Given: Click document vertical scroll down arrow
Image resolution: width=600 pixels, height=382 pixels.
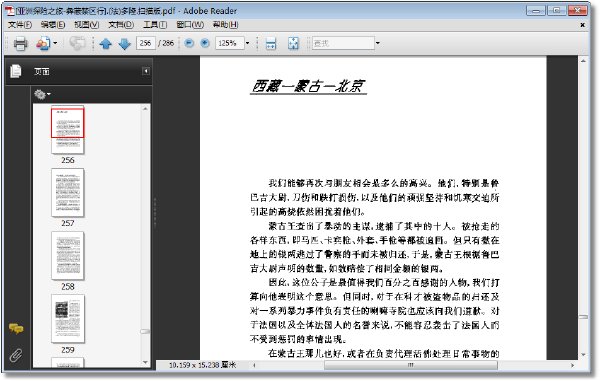Looking at the screenshot, I should click(583, 355).
